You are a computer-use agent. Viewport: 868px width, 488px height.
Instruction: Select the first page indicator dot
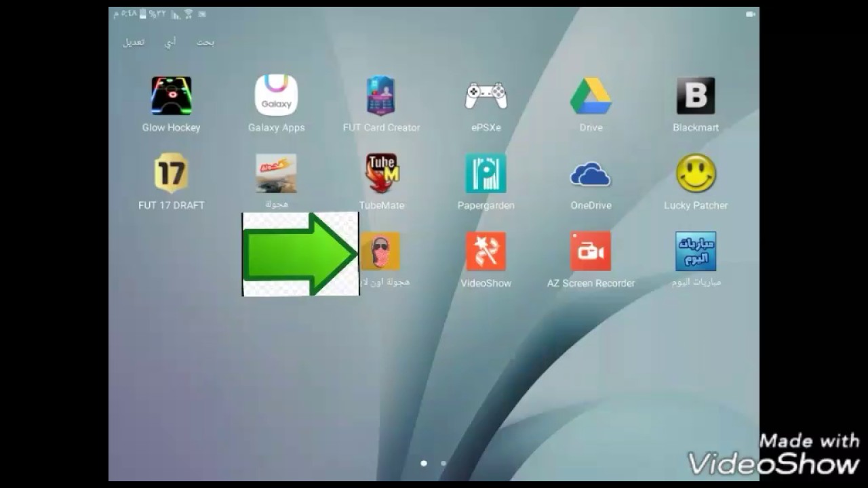tap(424, 464)
